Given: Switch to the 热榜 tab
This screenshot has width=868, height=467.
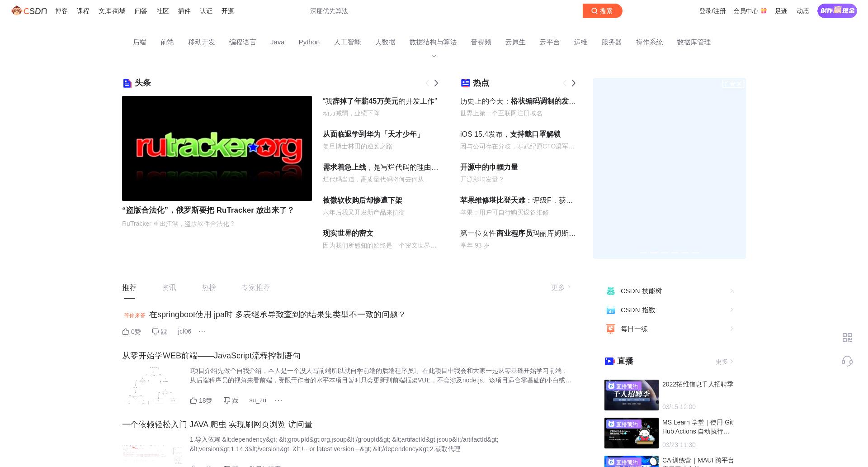Looking at the screenshot, I should (x=209, y=288).
